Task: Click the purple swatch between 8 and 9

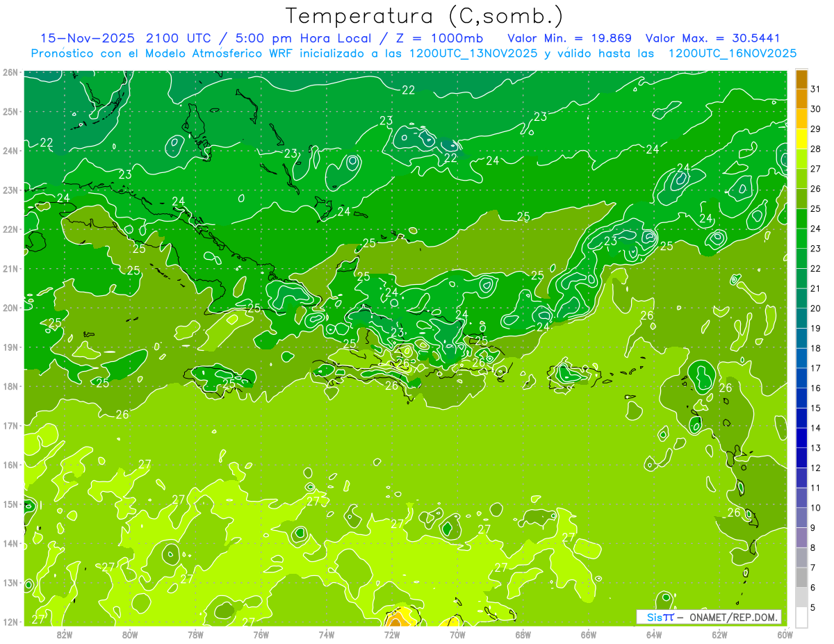Action: 801,538
